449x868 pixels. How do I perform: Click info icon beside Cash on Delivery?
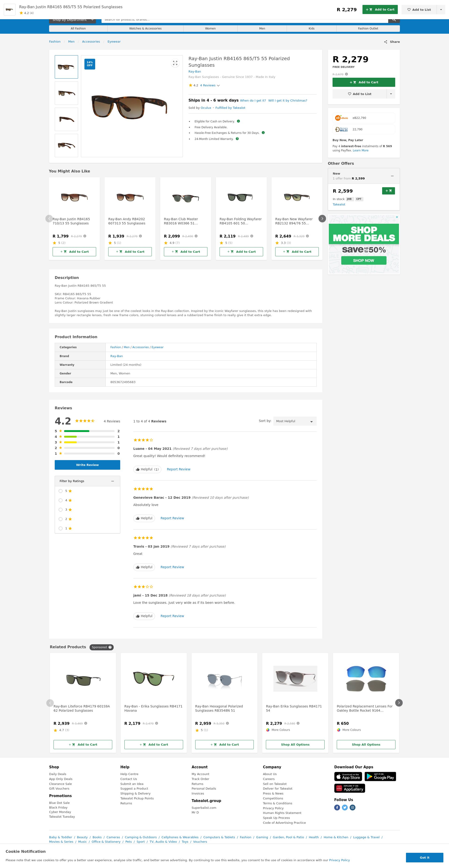(238, 121)
